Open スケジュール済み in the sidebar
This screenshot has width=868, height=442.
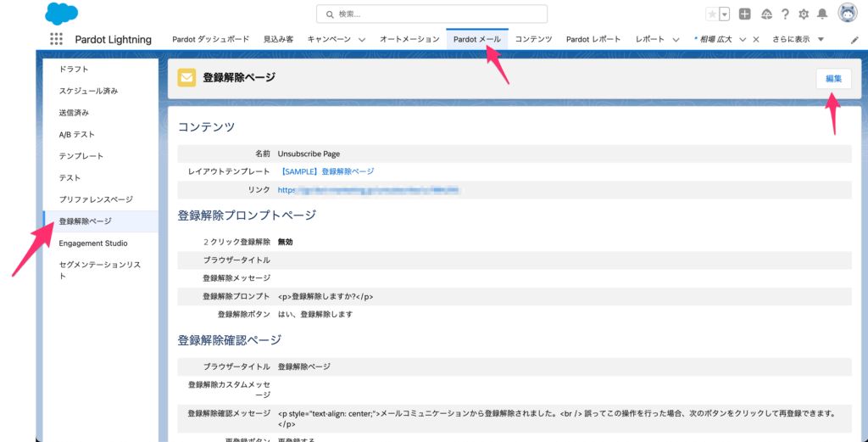[88, 91]
